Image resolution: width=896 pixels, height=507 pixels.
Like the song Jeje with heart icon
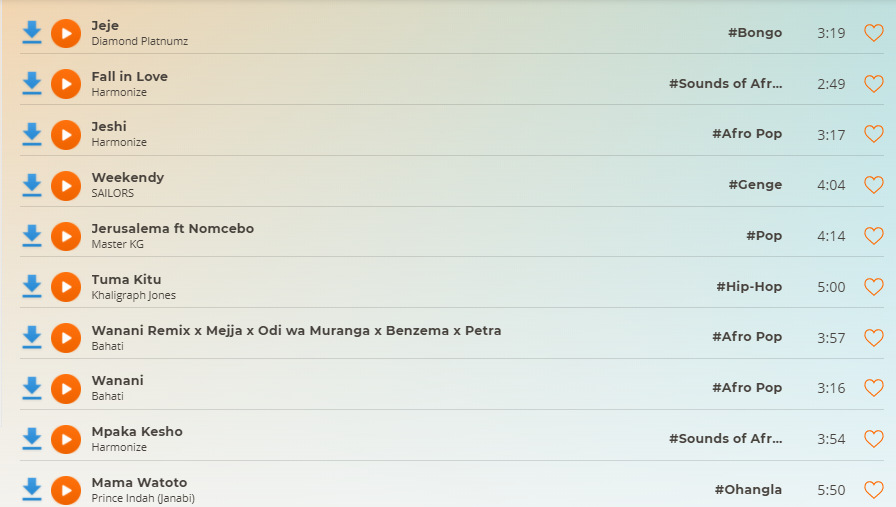(873, 33)
